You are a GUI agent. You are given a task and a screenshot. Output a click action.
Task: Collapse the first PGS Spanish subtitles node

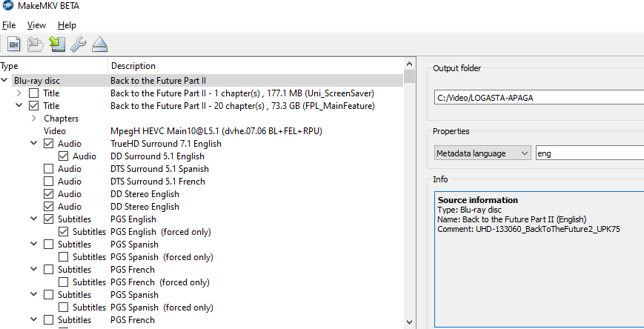[34, 244]
